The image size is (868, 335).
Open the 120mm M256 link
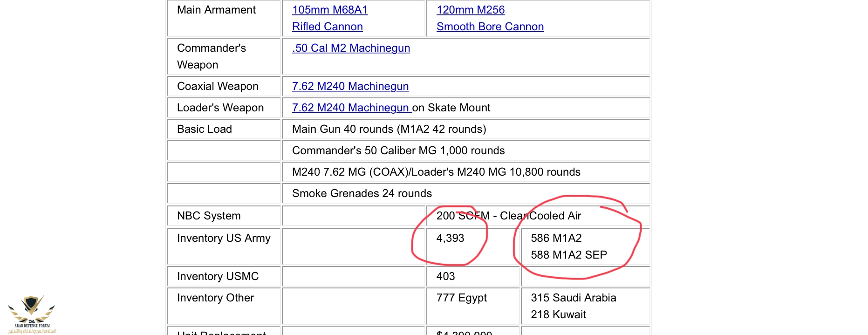pos(470,10)
